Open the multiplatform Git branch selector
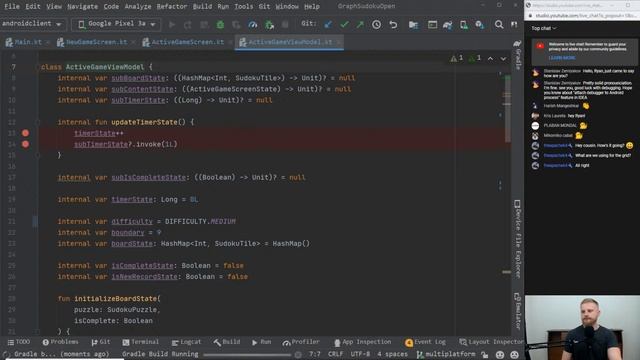 (x=446, y=354)
